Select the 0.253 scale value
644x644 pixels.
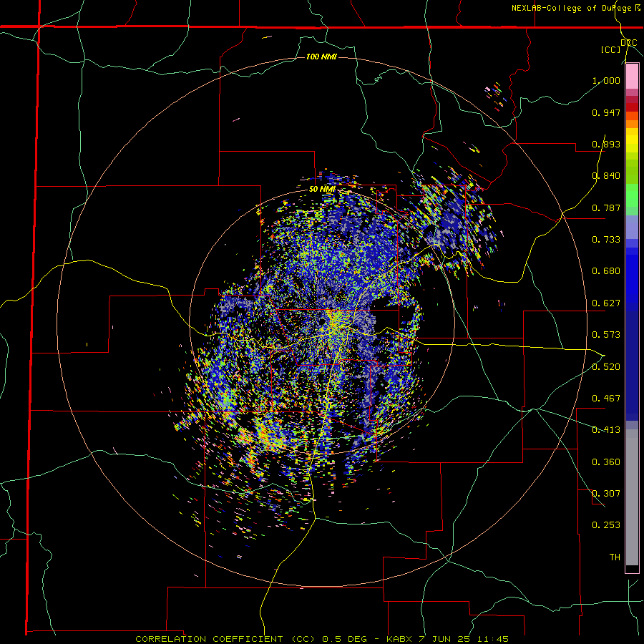click(x=606, y=525)
